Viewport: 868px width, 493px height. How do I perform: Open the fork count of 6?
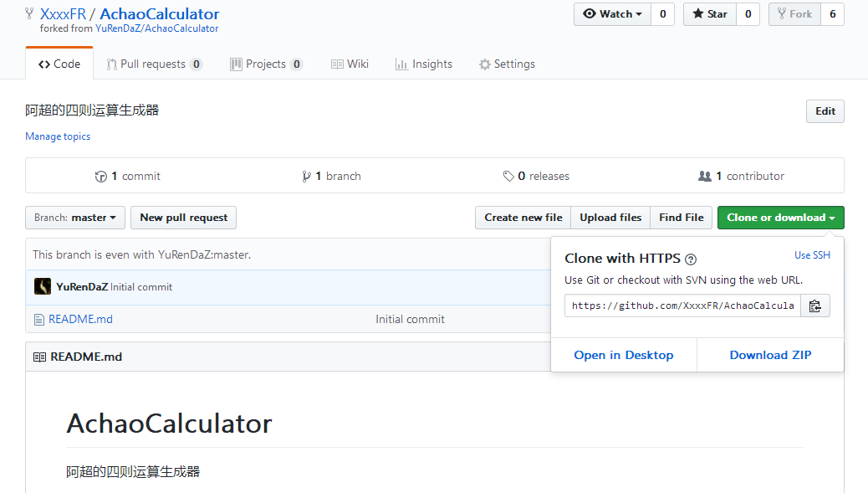click(833, 14)
